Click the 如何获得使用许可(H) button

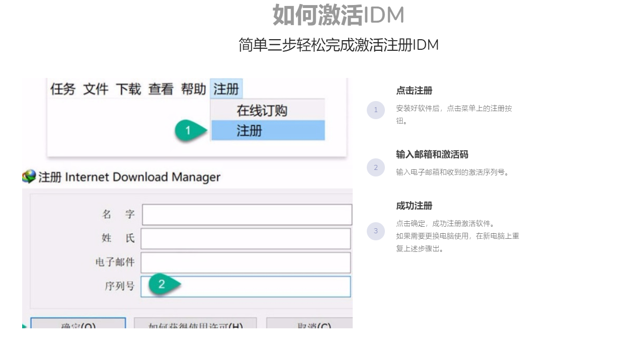tap(195, 323)
